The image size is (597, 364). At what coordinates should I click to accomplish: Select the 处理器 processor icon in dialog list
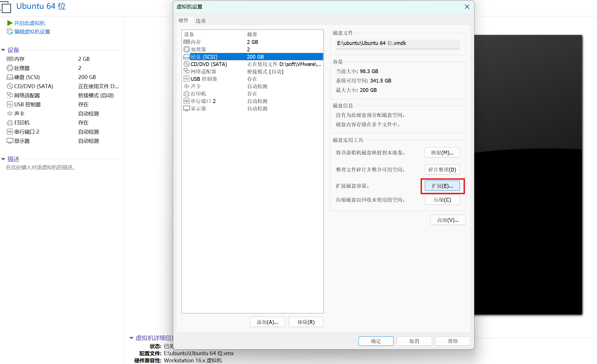point(187,49)
